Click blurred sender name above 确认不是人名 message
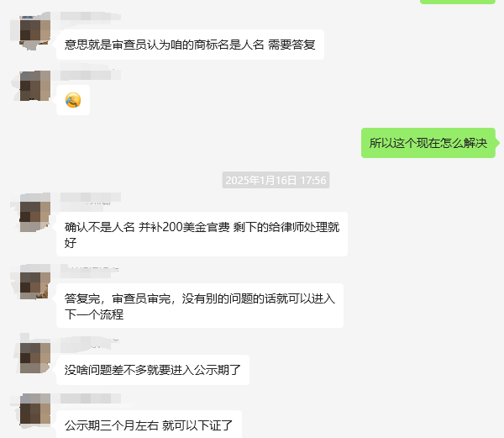This screenshot has width=504, height=438. point(91,197)
